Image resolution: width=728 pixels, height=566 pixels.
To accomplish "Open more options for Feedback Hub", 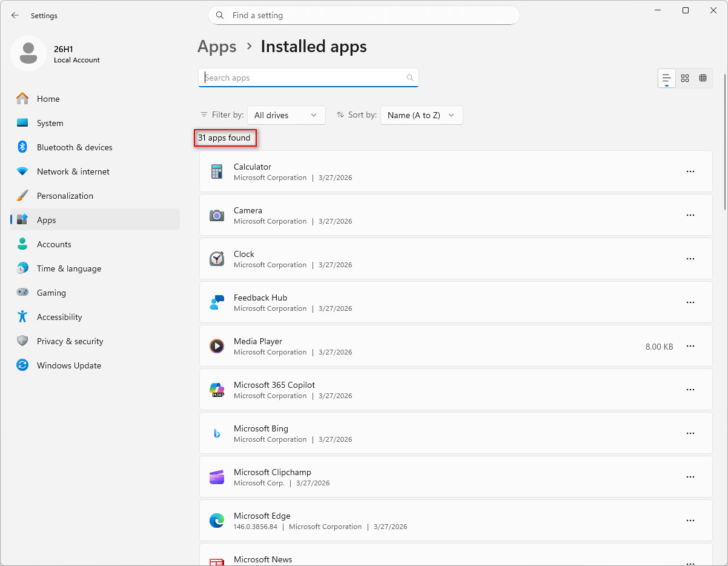I will click(x=690, y=302).
